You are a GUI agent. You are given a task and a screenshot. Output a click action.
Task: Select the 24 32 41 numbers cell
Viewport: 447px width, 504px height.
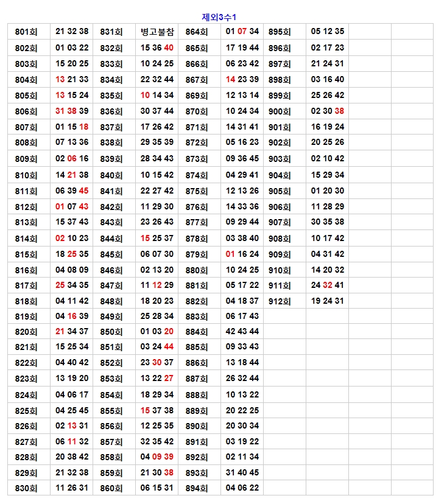(x=327, y=285)
